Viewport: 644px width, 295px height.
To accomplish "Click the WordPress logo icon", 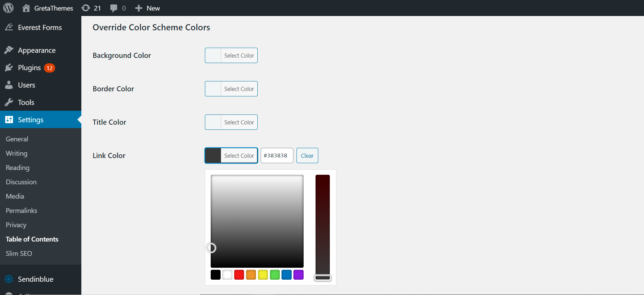I will point(8,8).
